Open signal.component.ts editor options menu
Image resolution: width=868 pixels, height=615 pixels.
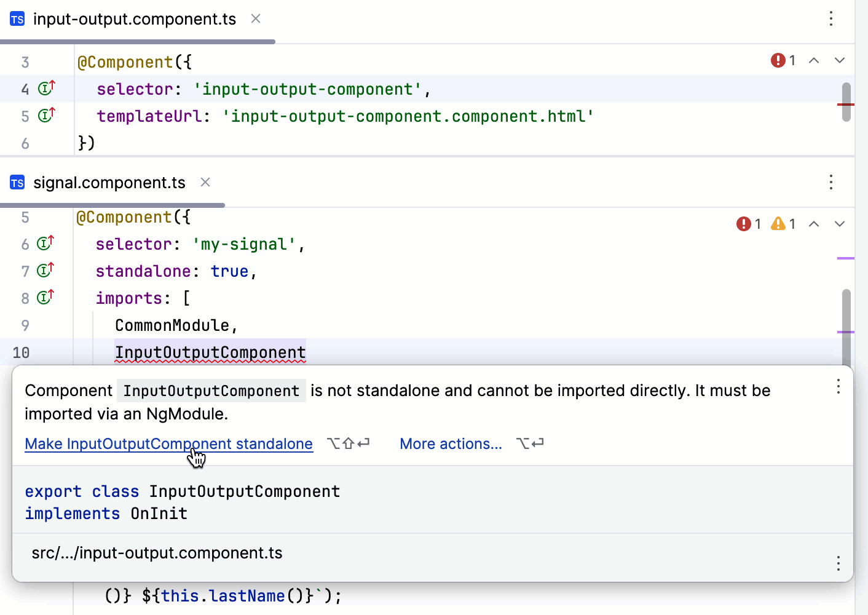coord(831,183)
